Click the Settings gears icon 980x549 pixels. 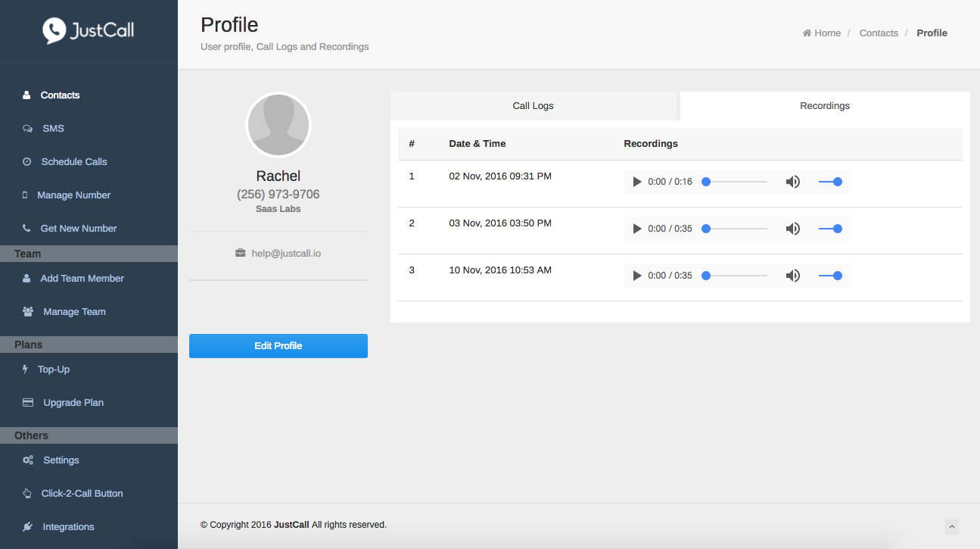[28, 460]
